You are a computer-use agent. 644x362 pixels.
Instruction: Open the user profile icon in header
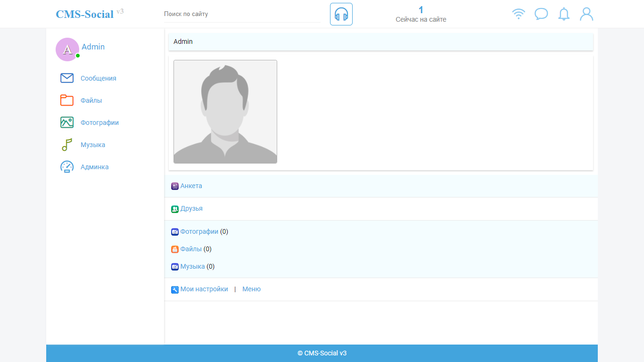click(x=586, y=14)
